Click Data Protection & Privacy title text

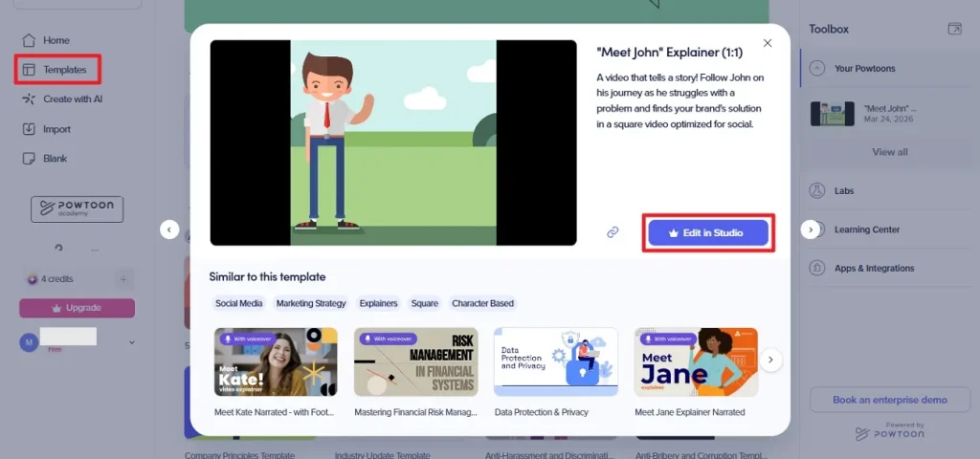click(x=542, y=413)
